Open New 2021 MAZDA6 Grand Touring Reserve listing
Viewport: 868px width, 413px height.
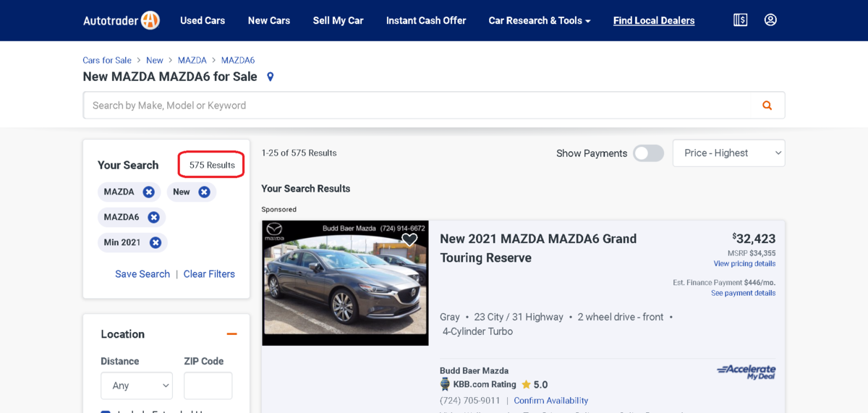[x=538, y=248]
